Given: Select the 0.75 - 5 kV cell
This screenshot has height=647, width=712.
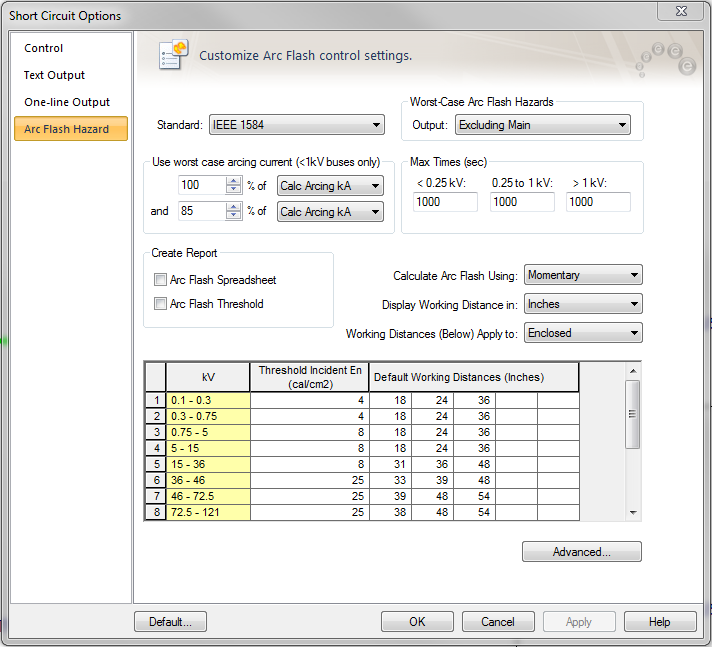Looking at the screenshot, I should point(208,432).
